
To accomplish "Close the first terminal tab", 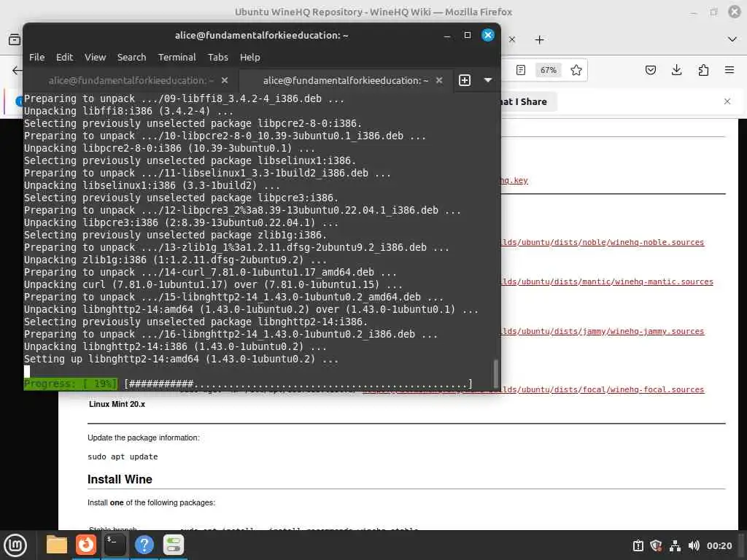I will 225,80.
